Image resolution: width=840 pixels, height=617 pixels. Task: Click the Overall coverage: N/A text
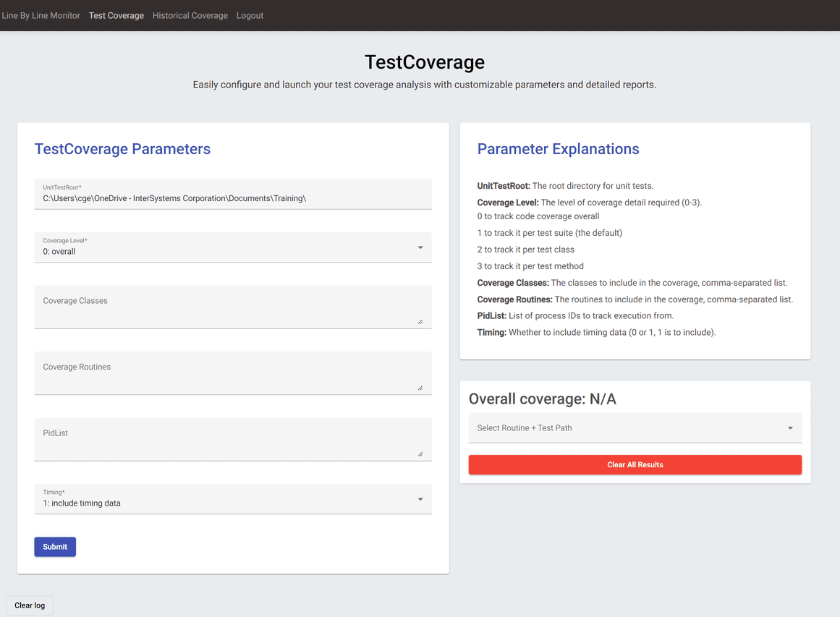click(542, 399)
